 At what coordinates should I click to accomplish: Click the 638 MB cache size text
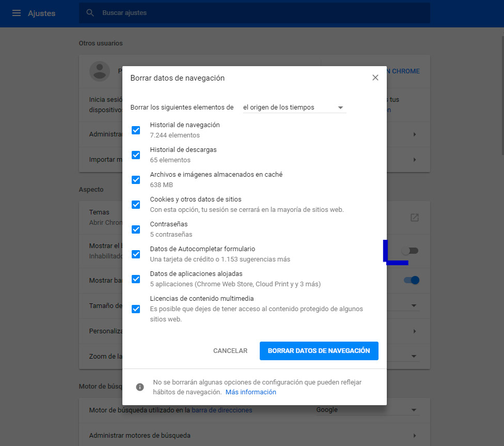pos(161,184)
